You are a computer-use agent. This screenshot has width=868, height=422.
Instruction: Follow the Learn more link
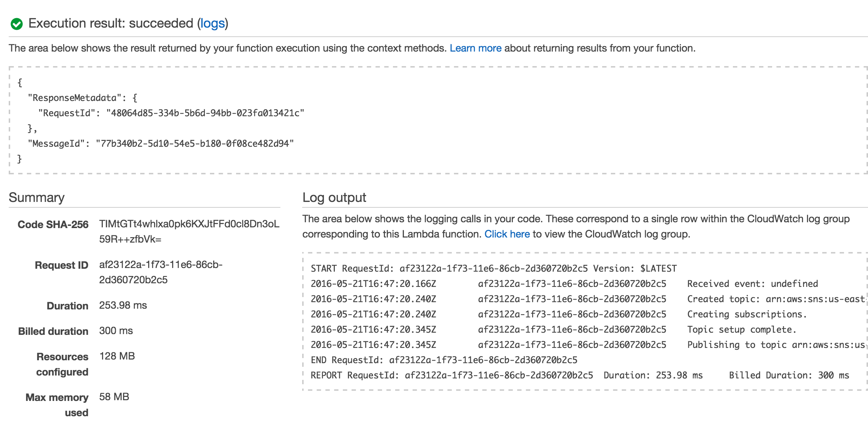tap(475, 48)
